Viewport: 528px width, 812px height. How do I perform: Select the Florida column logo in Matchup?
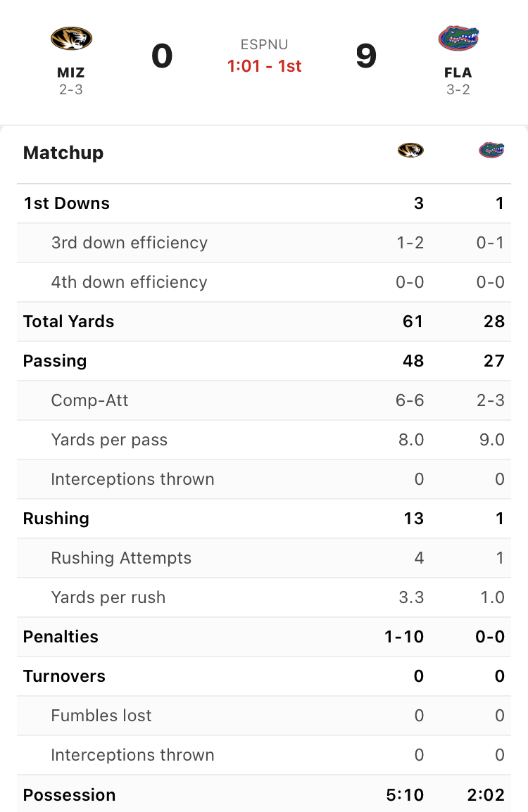point(491,150)
